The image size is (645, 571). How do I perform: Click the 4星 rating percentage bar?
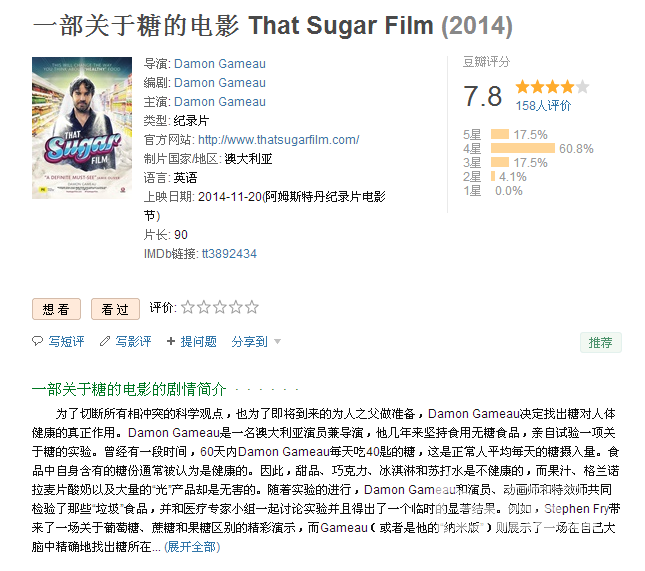(x=523, y=148)
